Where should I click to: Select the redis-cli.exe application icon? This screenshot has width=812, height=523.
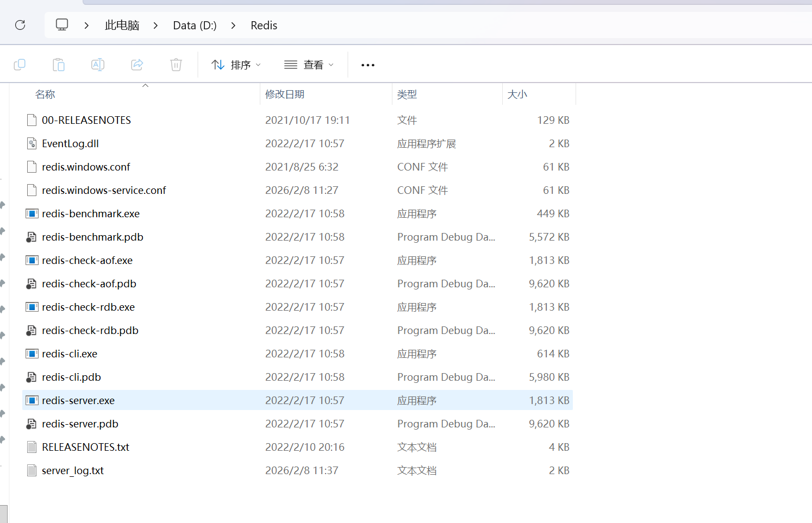tap(32, 354)
